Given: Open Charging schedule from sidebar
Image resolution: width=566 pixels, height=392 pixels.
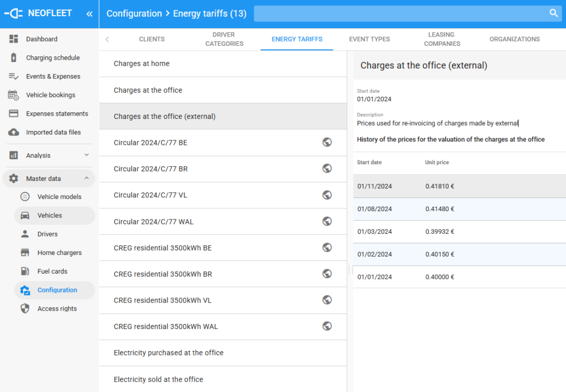Looking at the screenshot, I should tap(53, 58).
